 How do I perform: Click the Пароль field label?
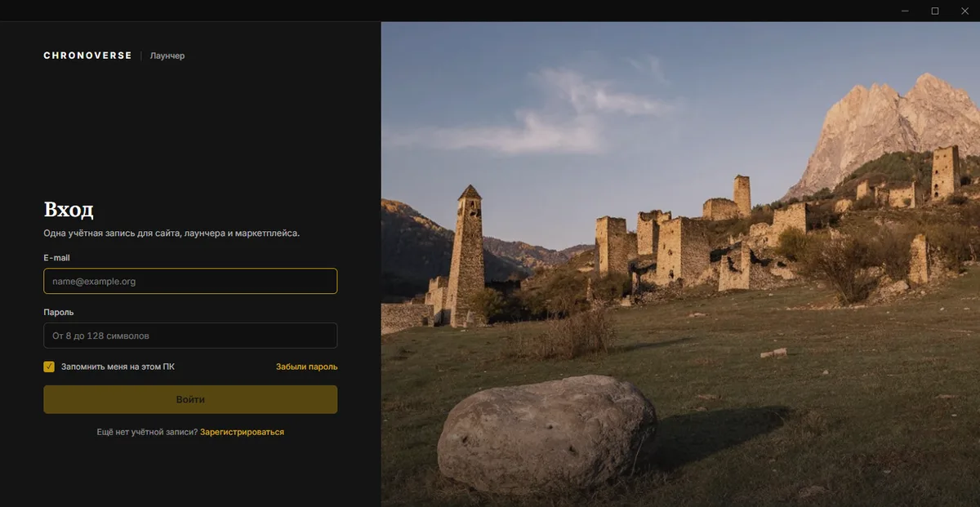tap(59, 312)
